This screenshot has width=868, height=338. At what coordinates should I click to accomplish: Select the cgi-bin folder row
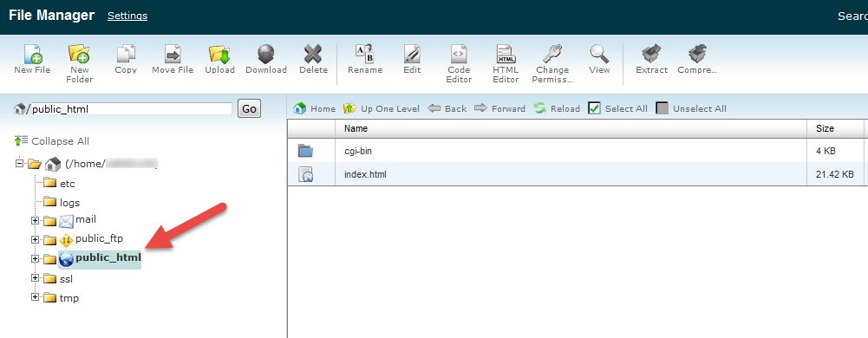tap(578, 151)
